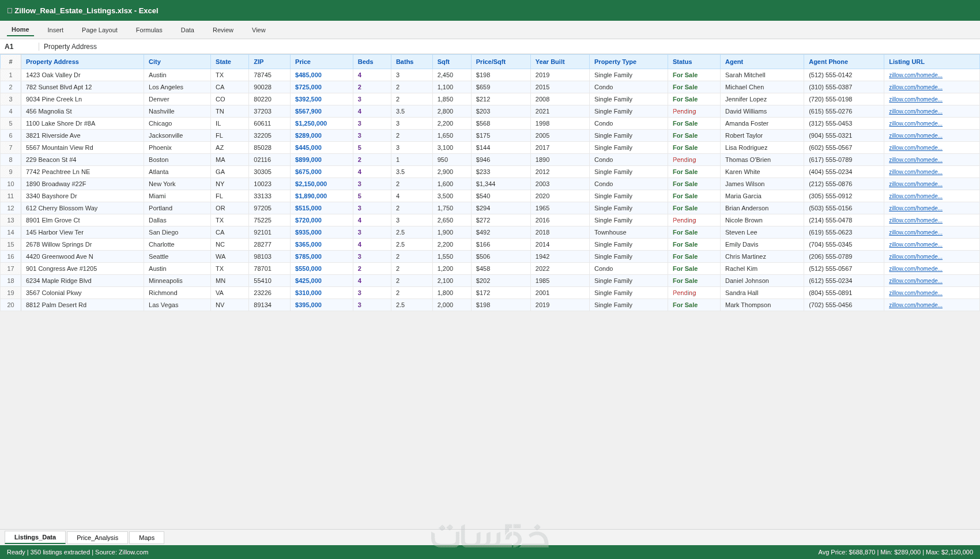Select the Listings_Data sheet tab
The image size is (980, 559).
pyautogui.click(x=35, y=537)
